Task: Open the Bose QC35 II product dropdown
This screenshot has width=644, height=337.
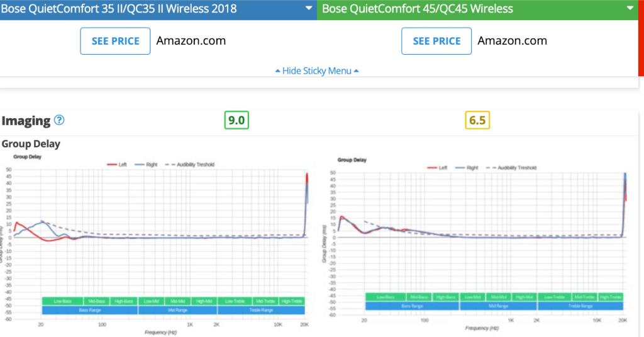Action: (308, 9)
